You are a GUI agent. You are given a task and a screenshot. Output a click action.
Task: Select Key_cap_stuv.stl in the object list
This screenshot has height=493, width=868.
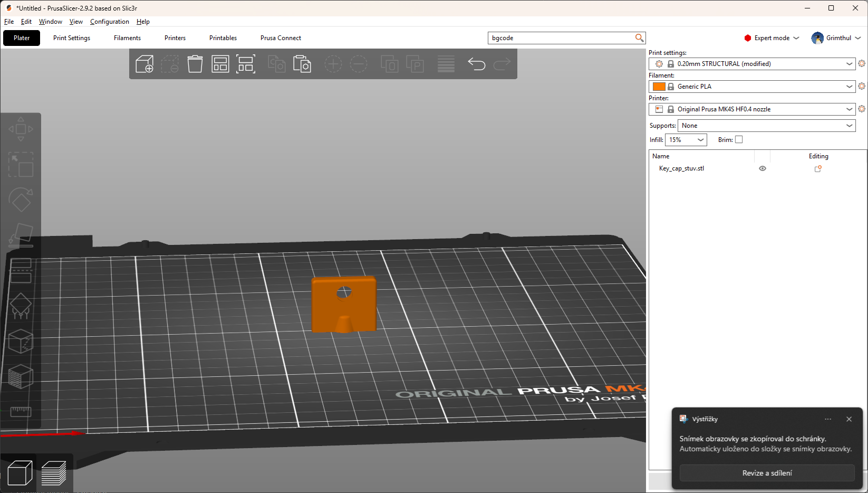[x=681, y=169]
